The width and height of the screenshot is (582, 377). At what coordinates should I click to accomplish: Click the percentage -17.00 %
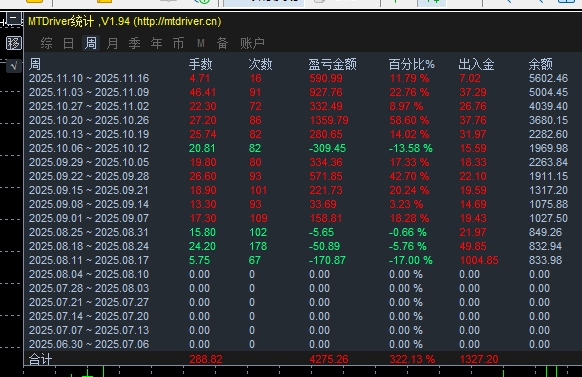[x=411, y=260]
